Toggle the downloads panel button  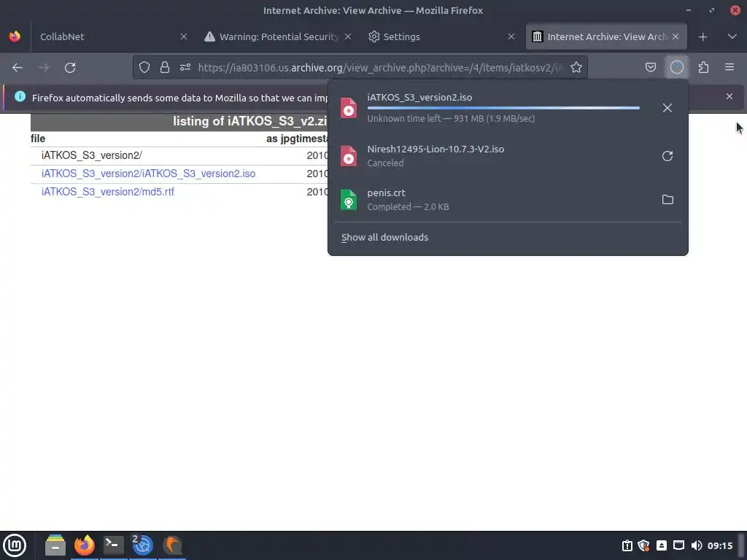point(677,68)
